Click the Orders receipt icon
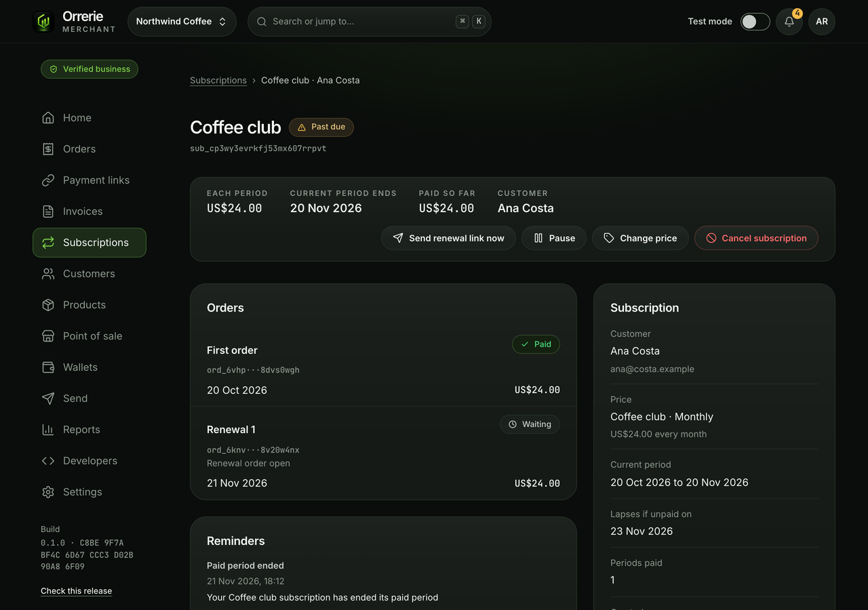Viewport: 868px width, 610px height. [x=48, y=149]
